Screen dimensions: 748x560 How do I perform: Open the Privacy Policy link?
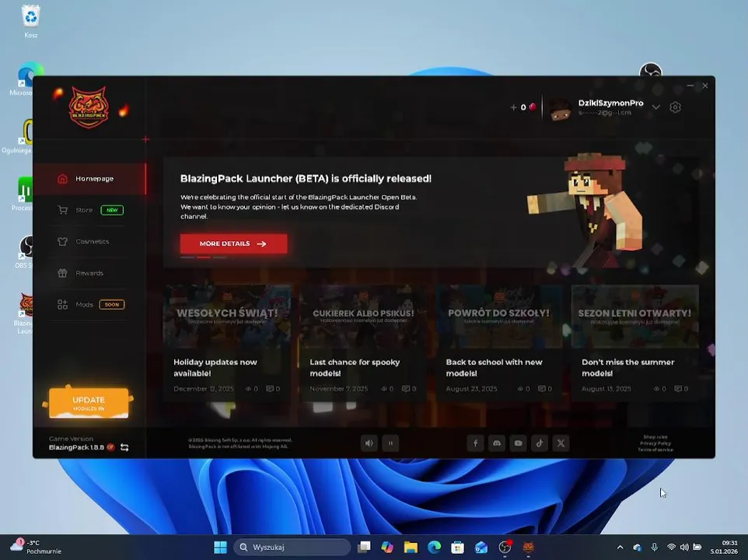[655, 443]
